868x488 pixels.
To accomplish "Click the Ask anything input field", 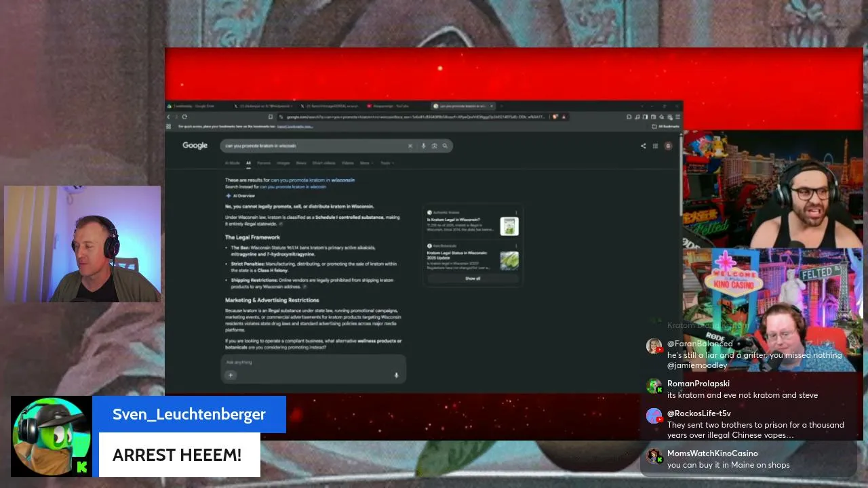I will [x=313, y=362].
